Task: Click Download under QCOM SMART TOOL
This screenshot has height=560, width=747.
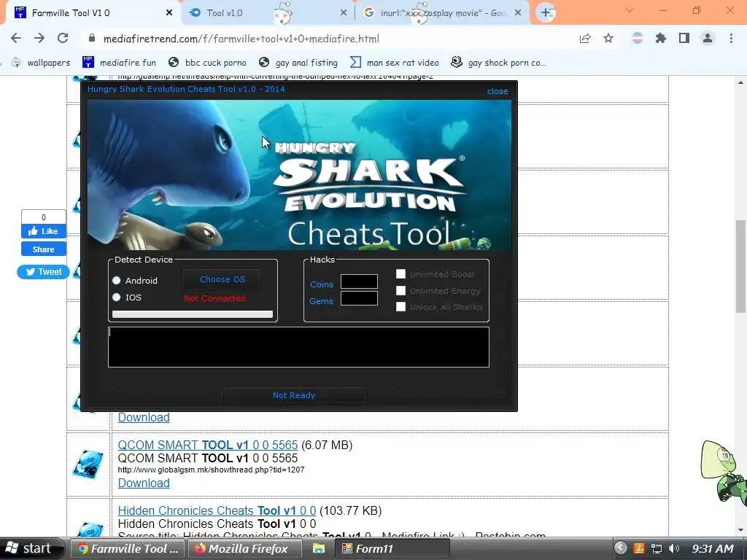Action: [144, 483]
